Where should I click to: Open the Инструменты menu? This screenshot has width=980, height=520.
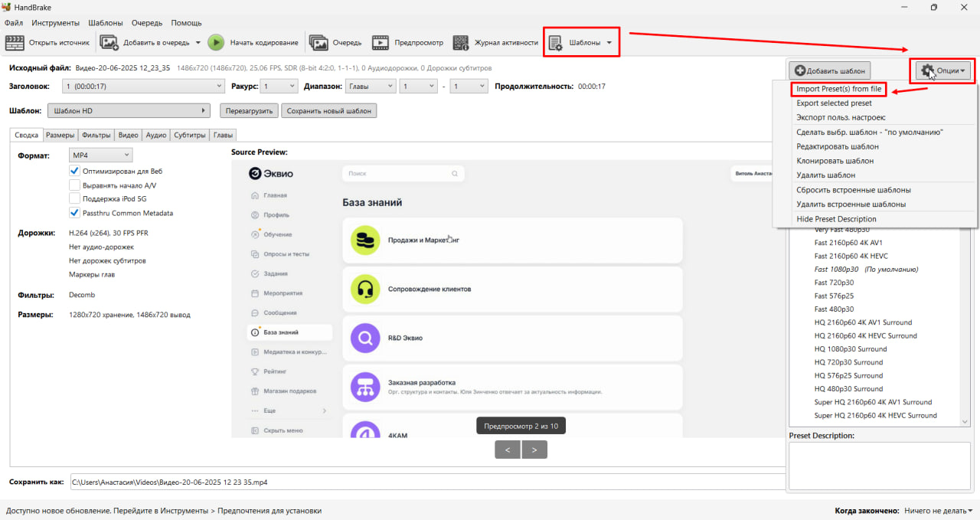point(56,23)
